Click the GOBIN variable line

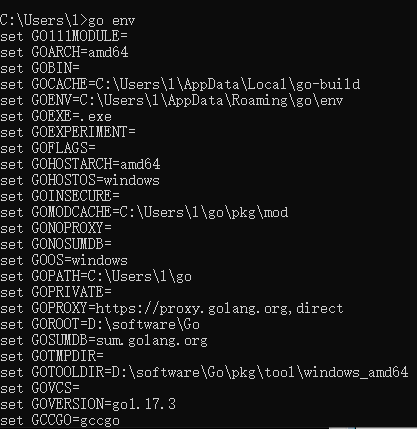click(x=40, y=68)
